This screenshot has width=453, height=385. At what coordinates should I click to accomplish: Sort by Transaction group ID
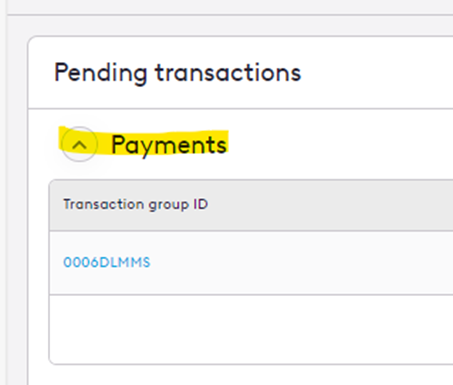[x=136, y=204]
